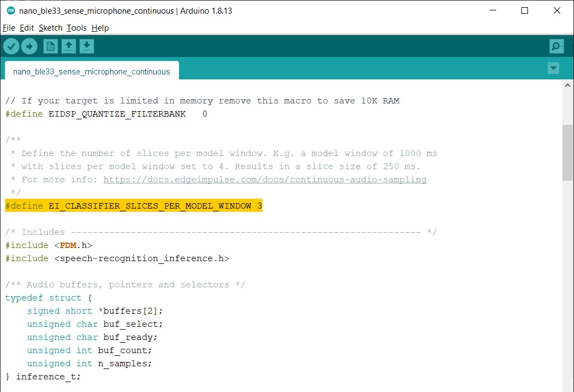Click the PDM.h include line
Image resolution: width=574 pixels, height=392 pixels.
pos(49,245)
